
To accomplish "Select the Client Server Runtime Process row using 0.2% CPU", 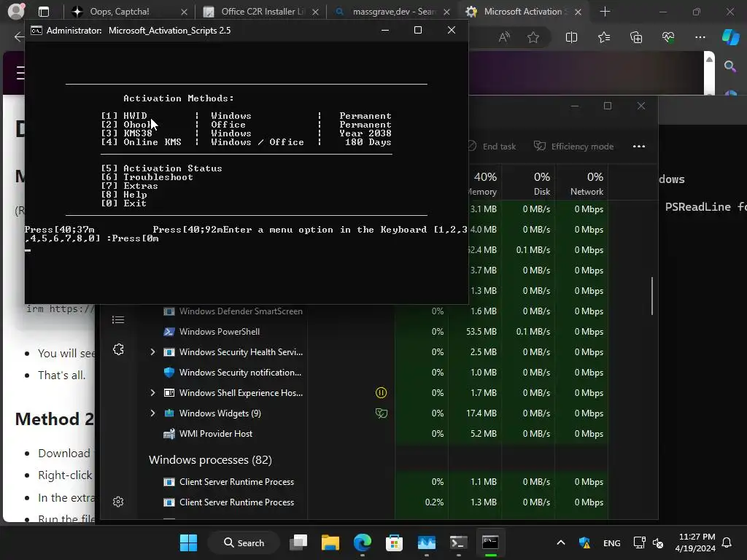I will point(374,502).
